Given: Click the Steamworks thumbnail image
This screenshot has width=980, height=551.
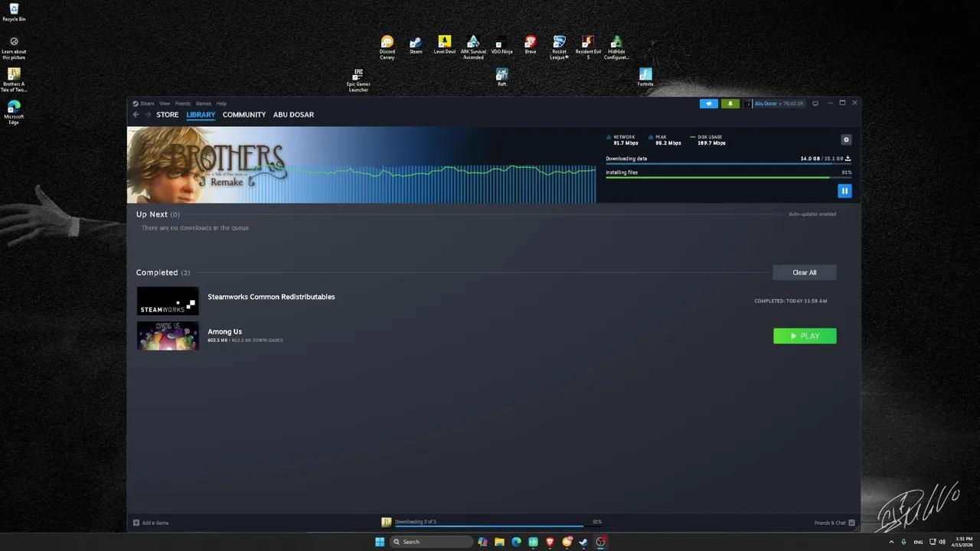Looking at the screenshot, I should (168, 301).
